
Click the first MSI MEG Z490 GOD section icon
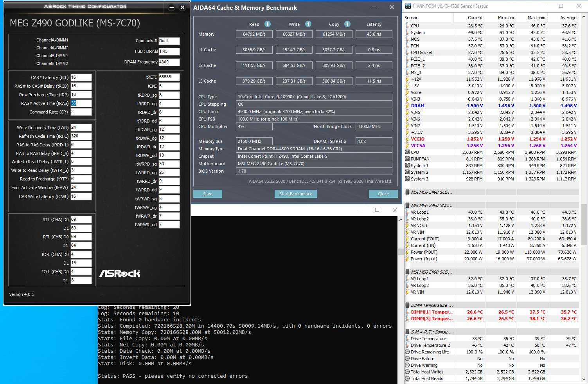pos(407,192)
